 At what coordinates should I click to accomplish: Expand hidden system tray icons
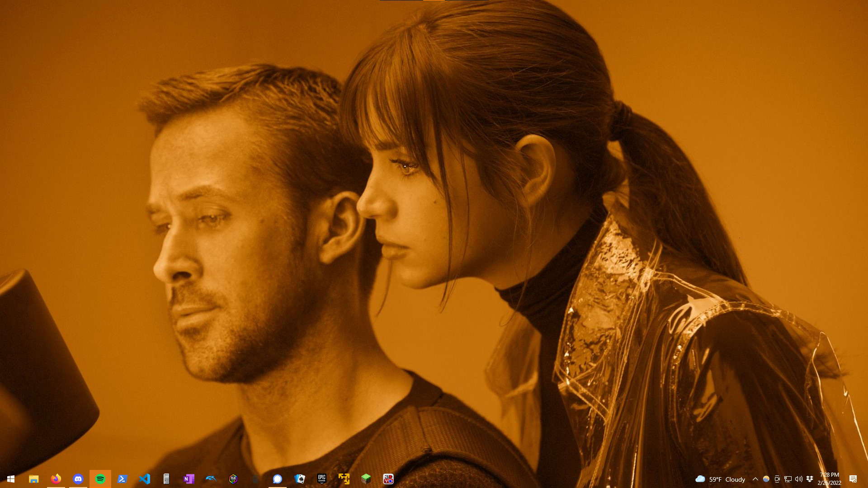pos(755,479)
